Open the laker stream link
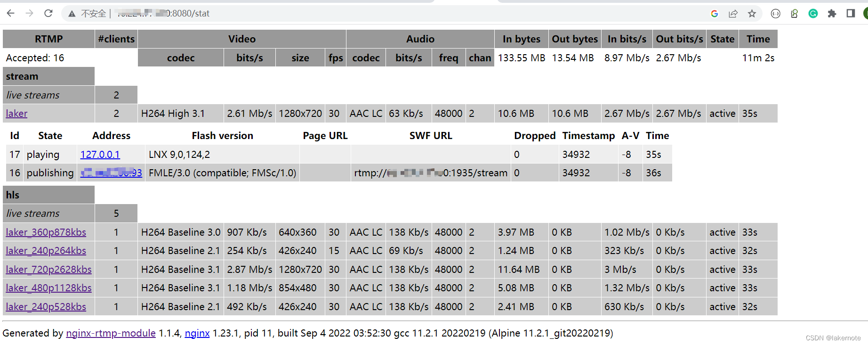Screen dimensions: 868x345 click(16, 114)
